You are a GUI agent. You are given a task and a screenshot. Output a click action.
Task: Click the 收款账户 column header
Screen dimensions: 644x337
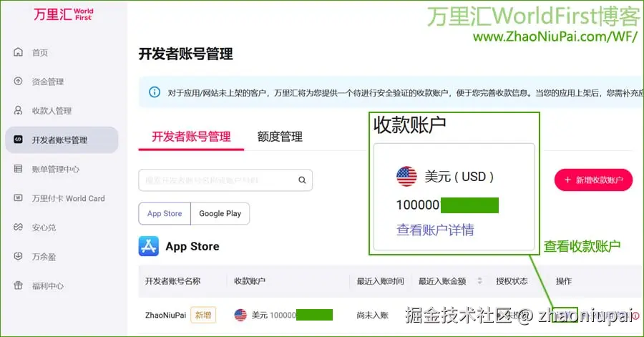point(250,280)
